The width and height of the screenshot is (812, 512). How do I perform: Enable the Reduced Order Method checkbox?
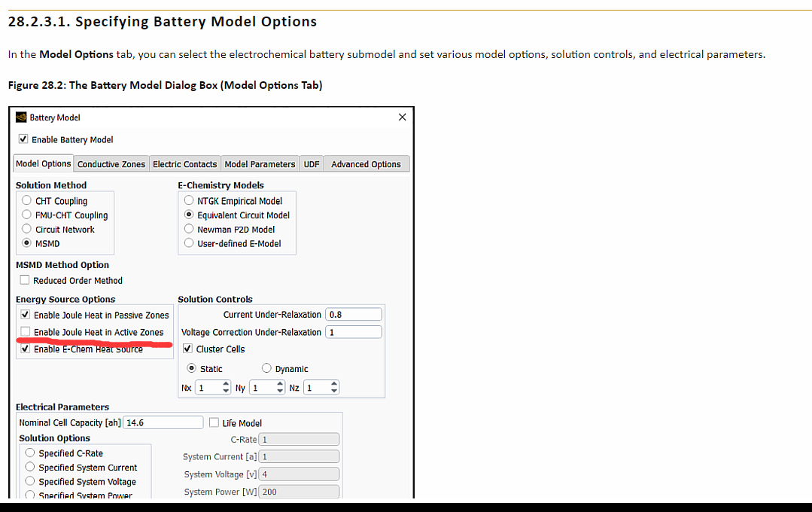(24, 280)
